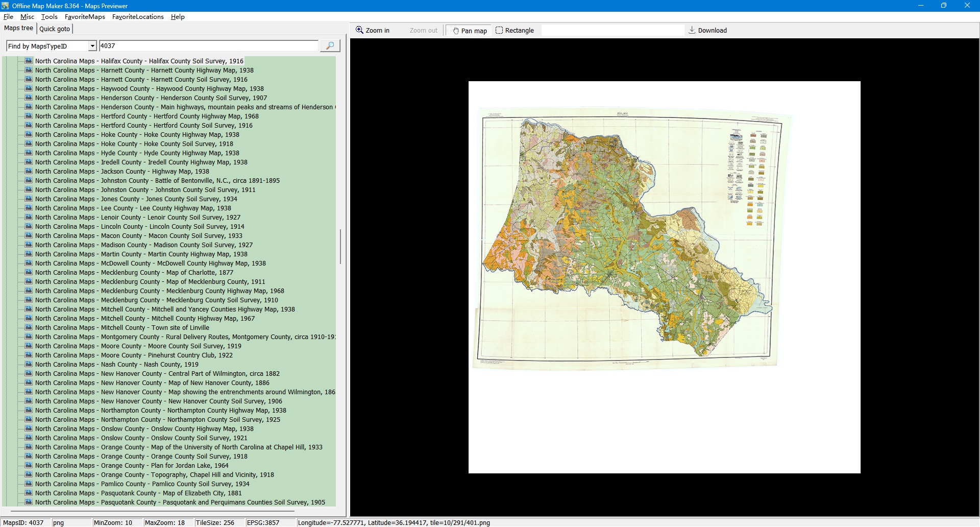
Task: Click the Zoom out button
Action: [423, 31]
